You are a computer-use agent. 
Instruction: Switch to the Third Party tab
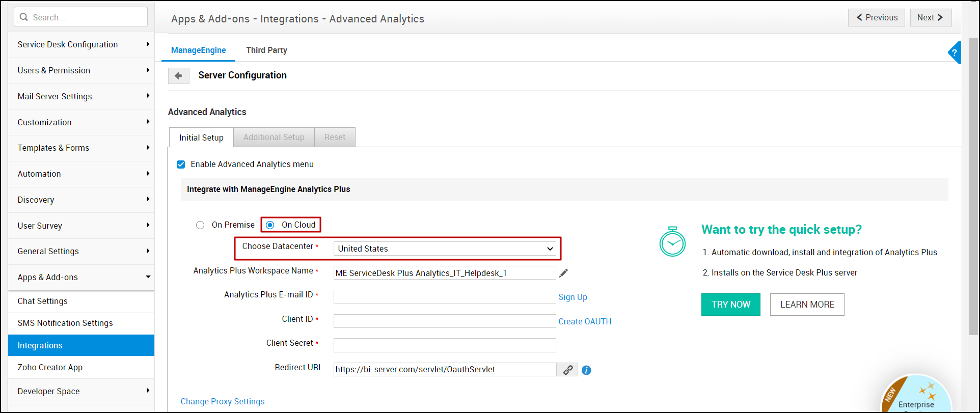click(266, 50)
